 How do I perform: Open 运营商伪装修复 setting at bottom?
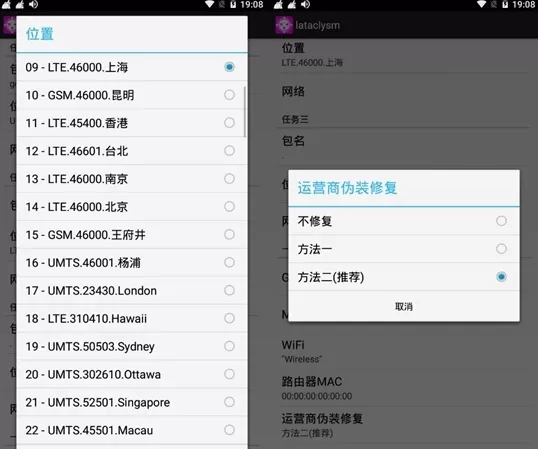point(405,425)
